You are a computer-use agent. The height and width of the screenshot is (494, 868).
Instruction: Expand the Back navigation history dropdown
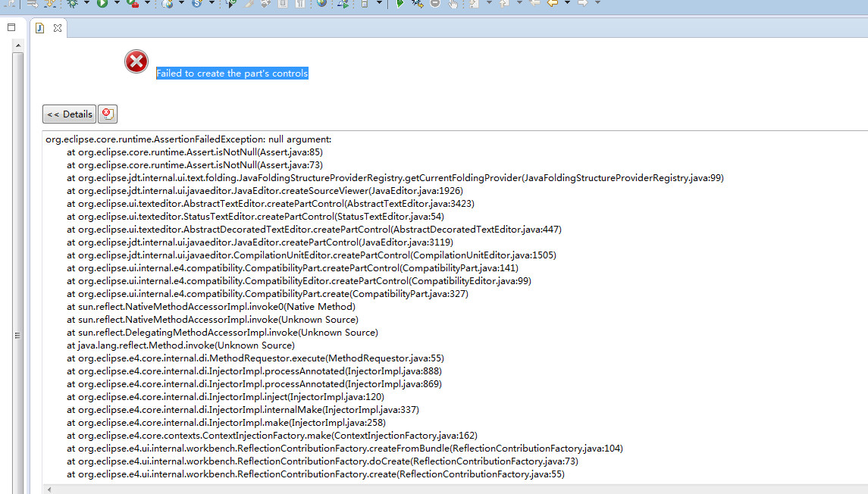coord(567,6)
